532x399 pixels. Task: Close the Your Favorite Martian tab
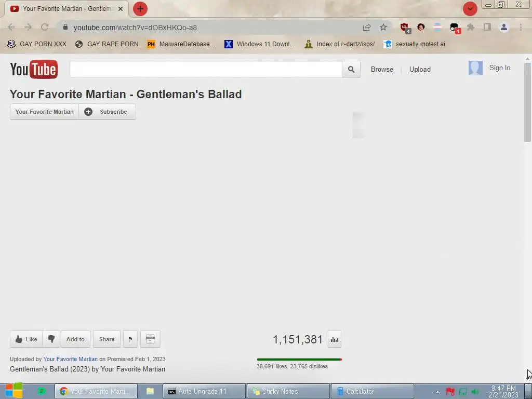121,9
